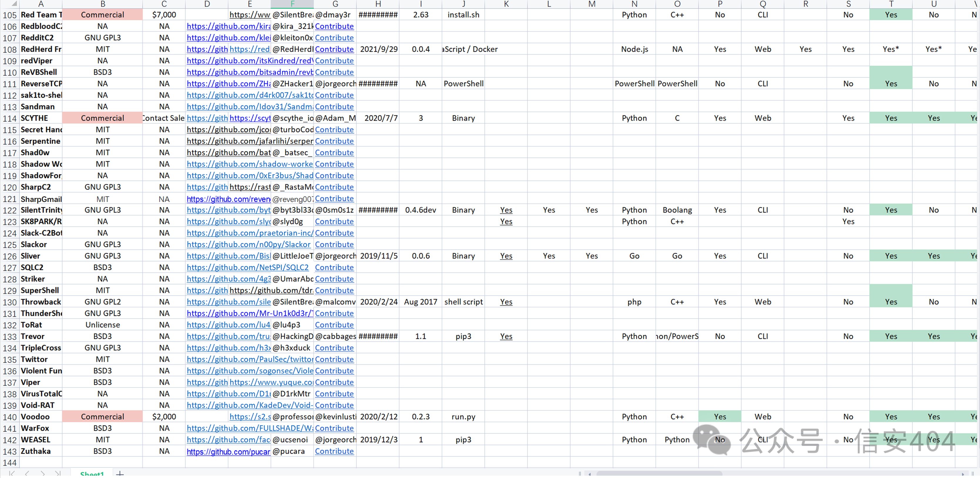Select Aug 2017 cell in Throwback row
The width and height of the screenshot is (980, 478).
coord(420,302)
